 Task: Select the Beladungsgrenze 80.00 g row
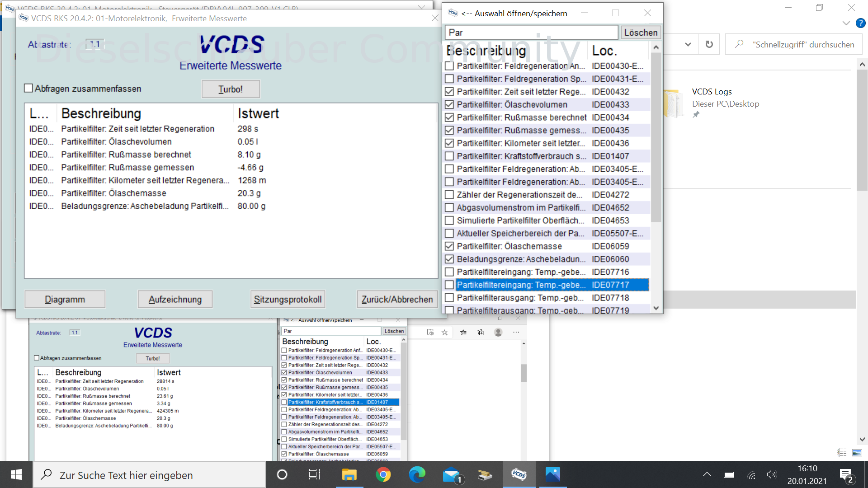231,206
